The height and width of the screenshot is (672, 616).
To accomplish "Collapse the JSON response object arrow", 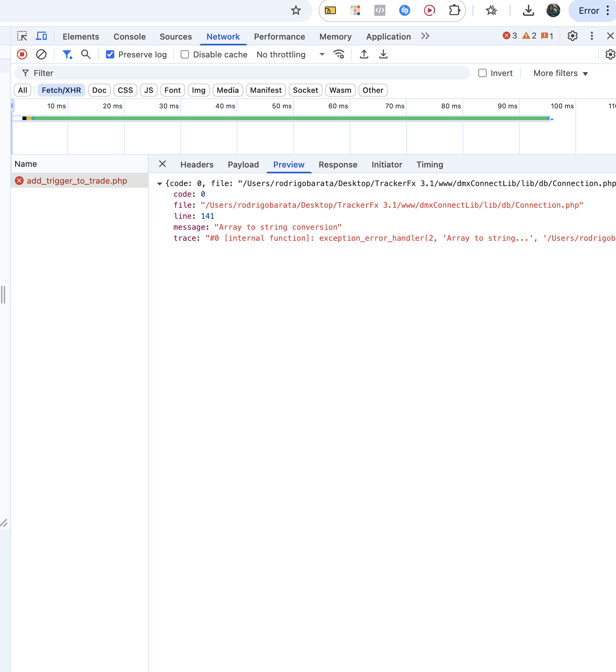I will pos(159,184).
